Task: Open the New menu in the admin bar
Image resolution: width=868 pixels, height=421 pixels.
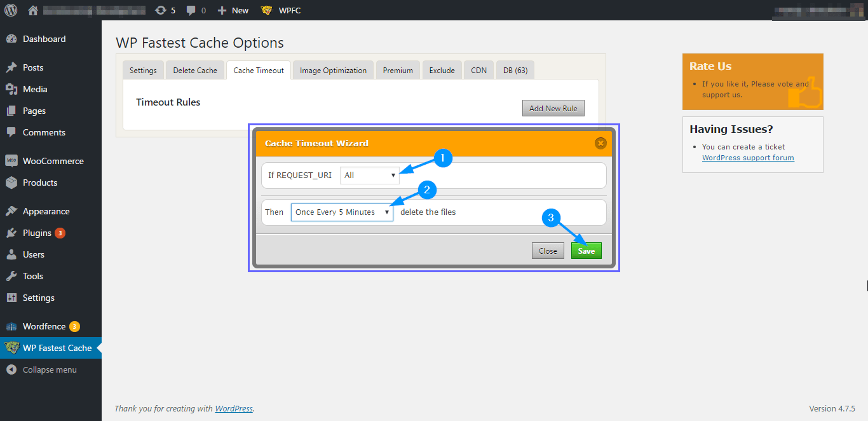Action: 240,10
